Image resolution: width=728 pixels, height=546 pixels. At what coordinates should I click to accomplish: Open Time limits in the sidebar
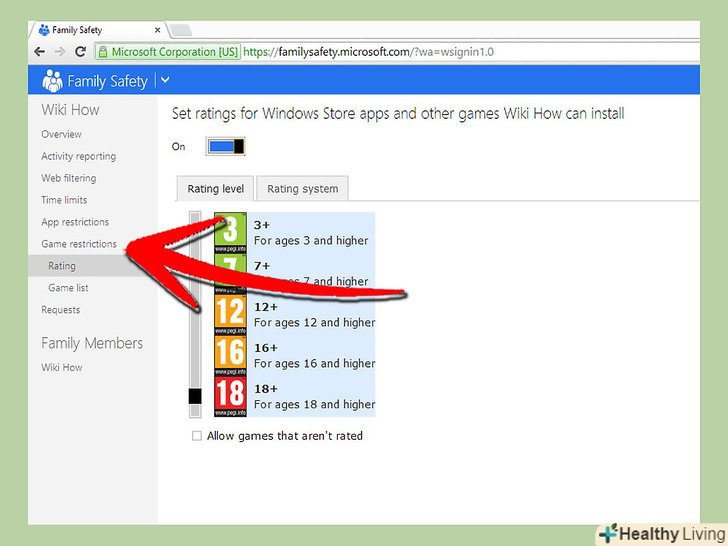(x=64, y=200)
